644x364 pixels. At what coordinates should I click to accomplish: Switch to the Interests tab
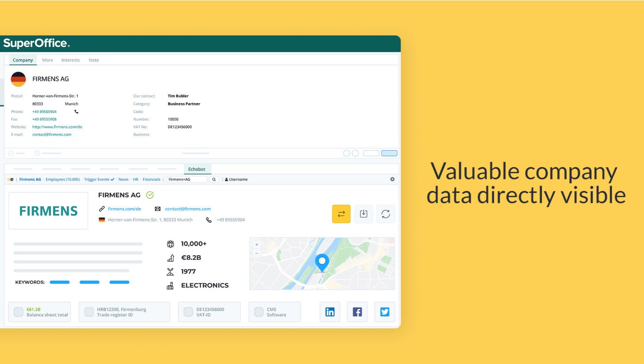pos(70,60)
